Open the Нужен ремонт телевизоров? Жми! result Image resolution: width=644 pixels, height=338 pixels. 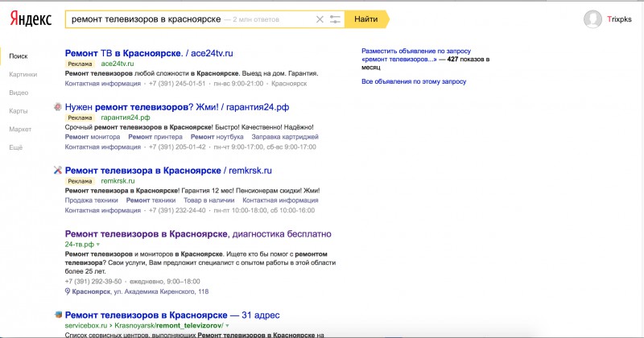[x=177, y=107]
